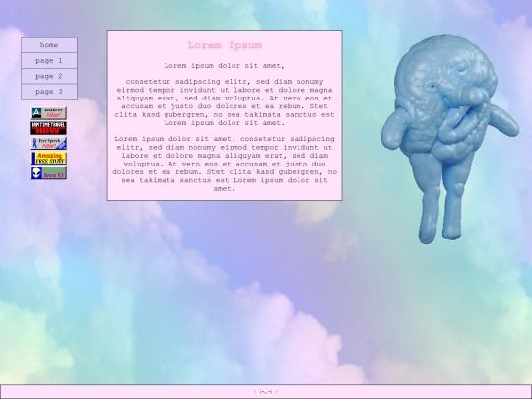
Task: Open the Area 51 alien badge
Action: [x=48, y=173]
